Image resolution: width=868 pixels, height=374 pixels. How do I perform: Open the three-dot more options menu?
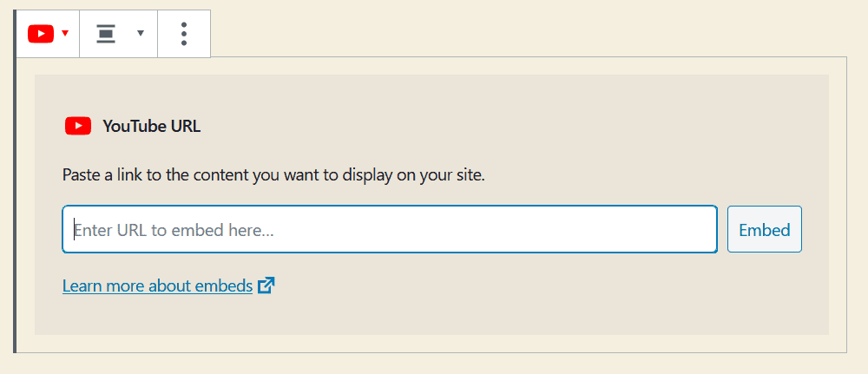click(x=184, y=34)
